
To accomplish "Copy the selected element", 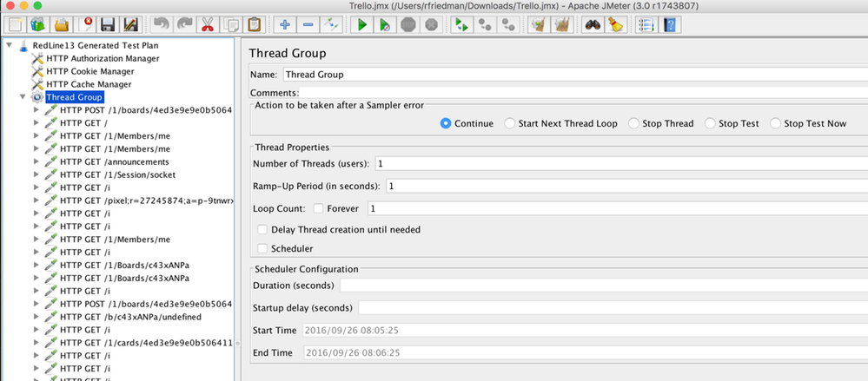I will [x=231, y=25].
